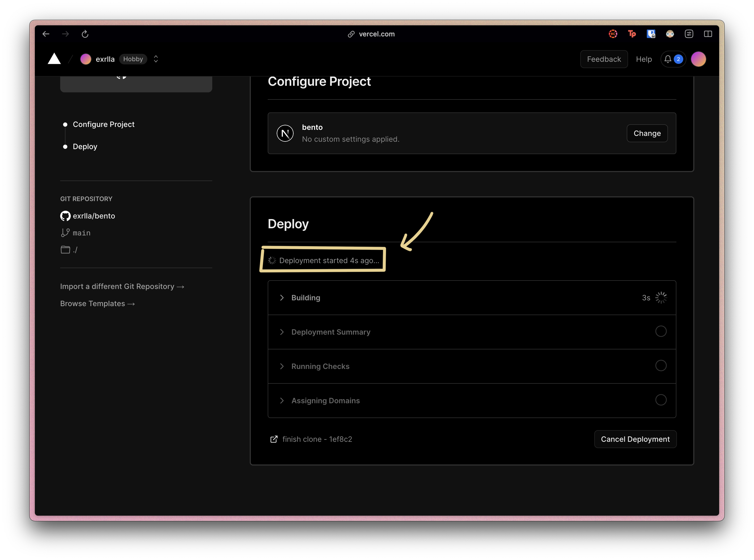Open the notifications bell

tap(668, 59)
